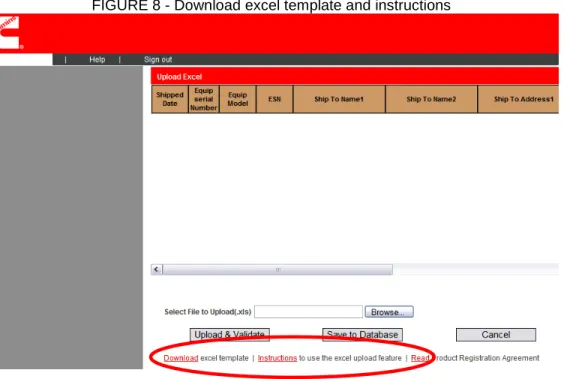The width and height of the screenshot is (567, 379).
Task: Click the Equip serial Number column header
Action: click(204, 99)
